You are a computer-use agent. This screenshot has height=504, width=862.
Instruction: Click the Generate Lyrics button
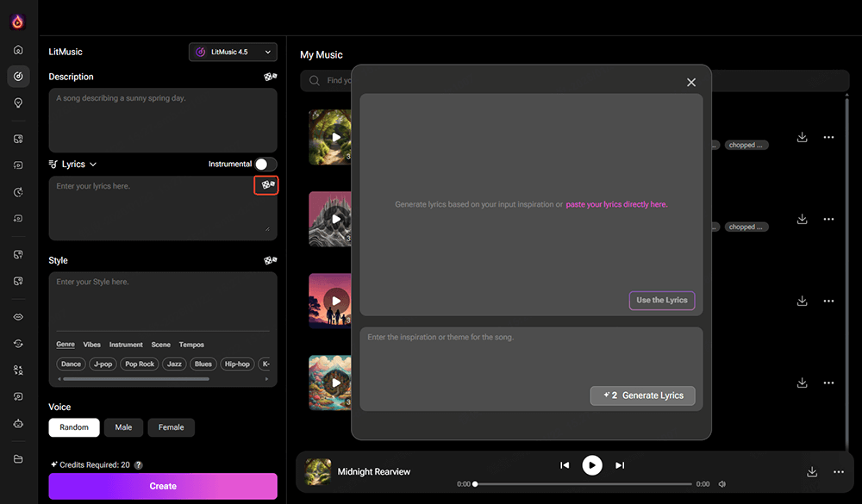click(x=642, y=395)
